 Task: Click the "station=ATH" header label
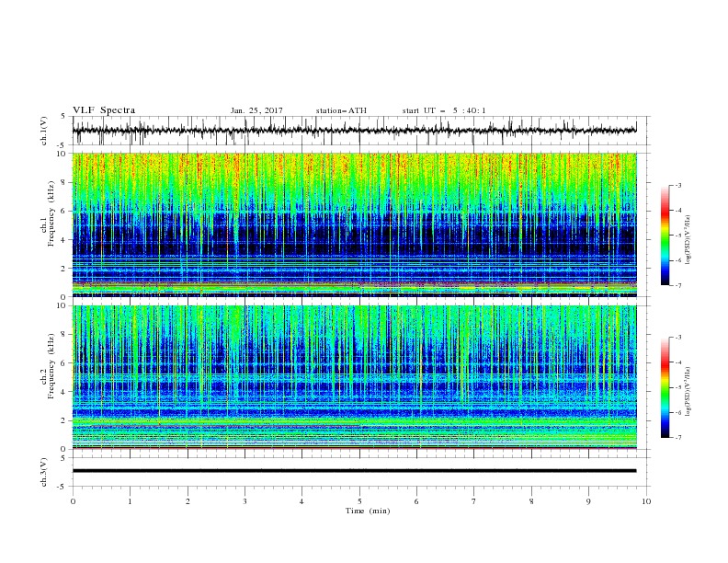click(x=341, y=110)
